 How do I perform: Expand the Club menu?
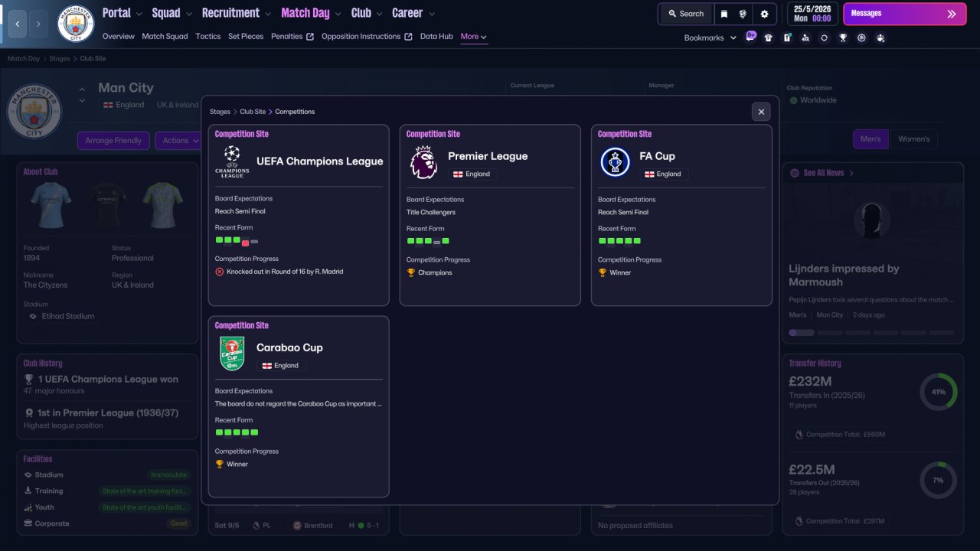coord(367,13)
